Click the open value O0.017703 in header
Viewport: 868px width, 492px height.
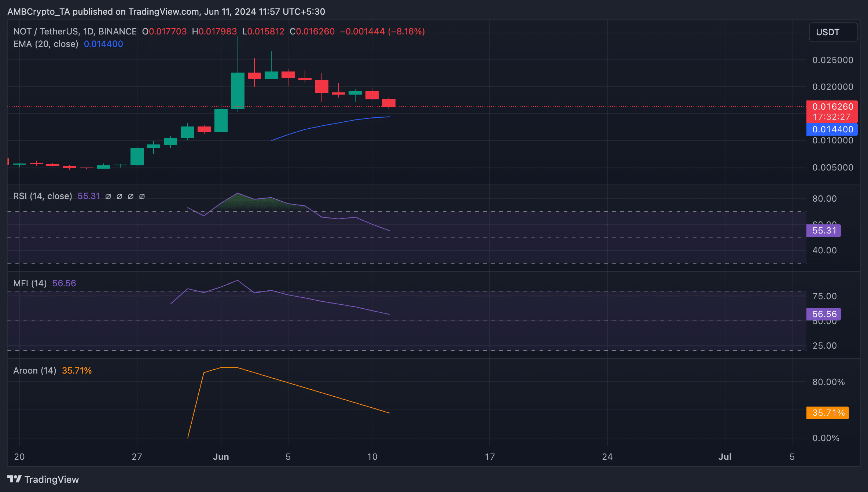coord(164,32)
